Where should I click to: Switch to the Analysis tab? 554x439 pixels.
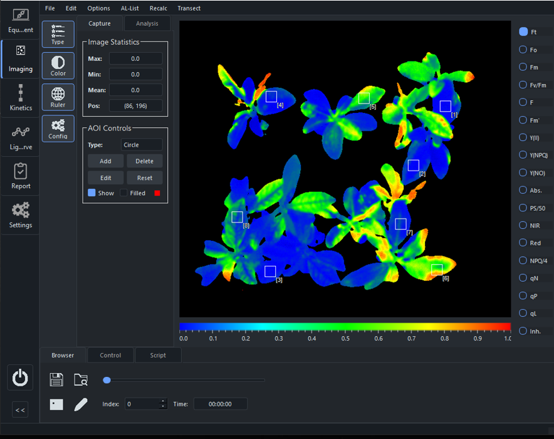147,23
